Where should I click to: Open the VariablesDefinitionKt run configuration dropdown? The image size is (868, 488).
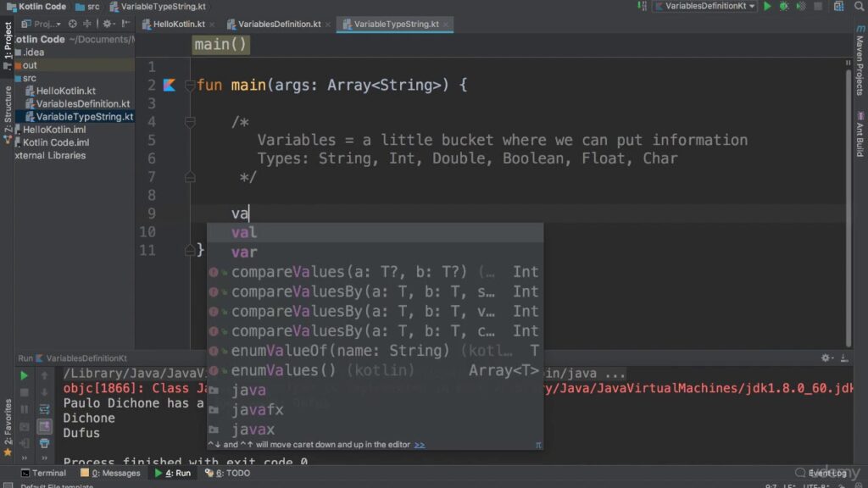706,6
